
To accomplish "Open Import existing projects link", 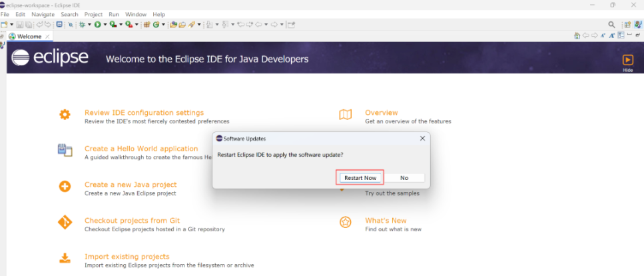I will point(127,256).
